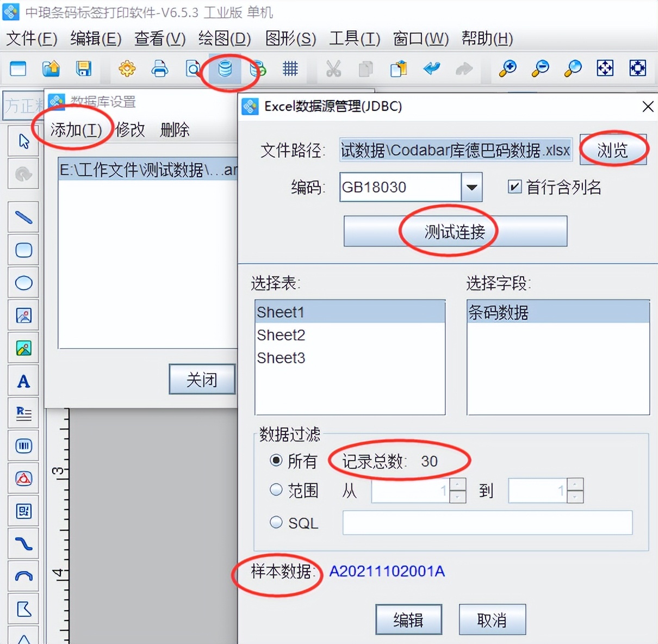
Task: Select the text tool labeled A
Action: tap(23, 381)
